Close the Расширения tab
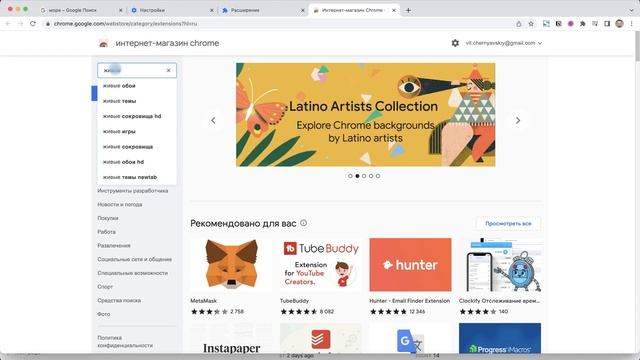Image resolution: width=640 pixels, height=360 pixels. click(x=303, y=10)
